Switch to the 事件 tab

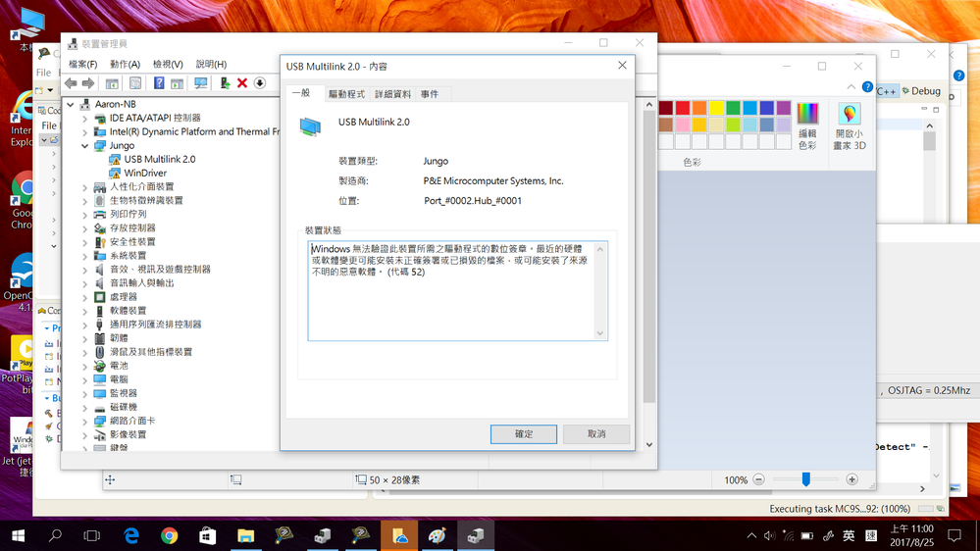pyautogui.click(x=430, y=94)
